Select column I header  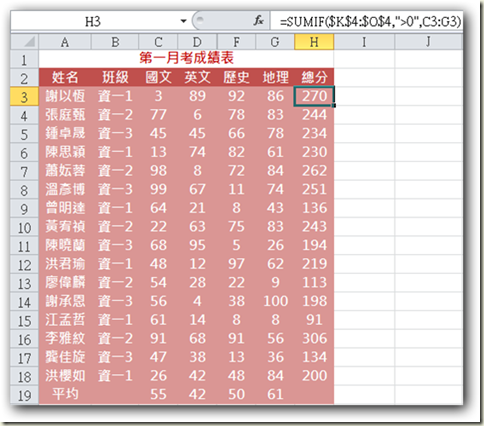coord(364,42)
